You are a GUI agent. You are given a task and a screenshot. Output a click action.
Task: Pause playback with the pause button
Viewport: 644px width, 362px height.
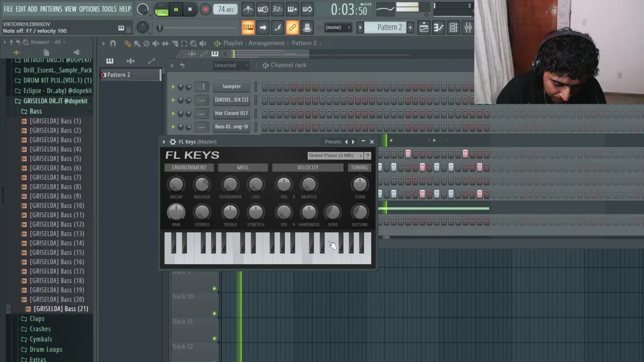(176, 9)
